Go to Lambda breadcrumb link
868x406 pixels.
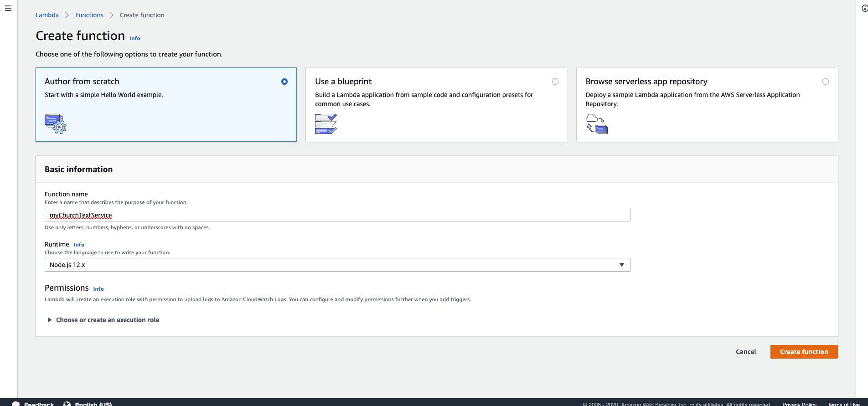click(47, 15)
